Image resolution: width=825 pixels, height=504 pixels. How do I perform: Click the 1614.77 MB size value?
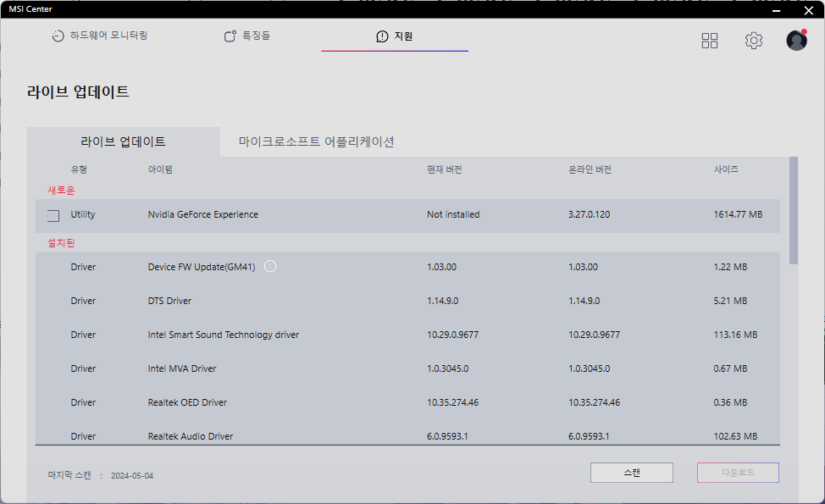pyautogui.click(x=738, y=214)
